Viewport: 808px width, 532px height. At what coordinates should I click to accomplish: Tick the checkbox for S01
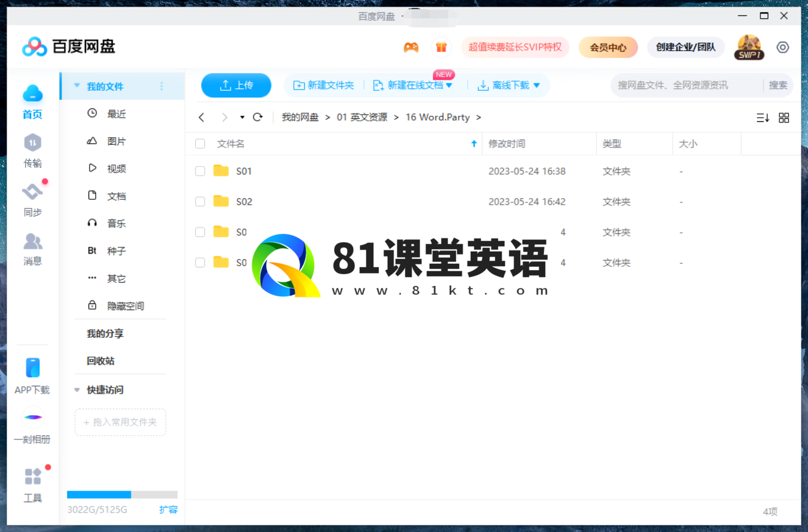point(200,171)
